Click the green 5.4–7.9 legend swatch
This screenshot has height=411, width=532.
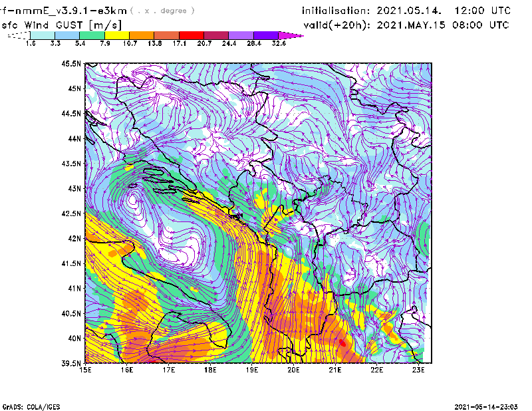pos(92,35)
